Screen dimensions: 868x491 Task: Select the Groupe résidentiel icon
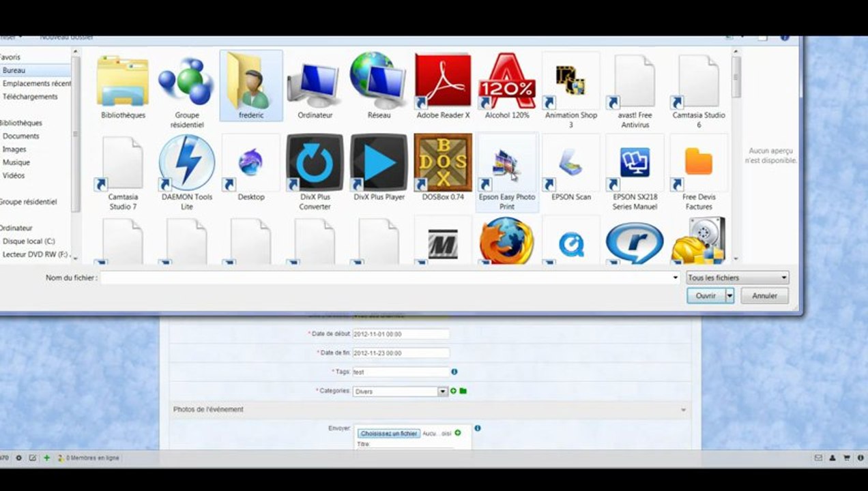(187, 91)
